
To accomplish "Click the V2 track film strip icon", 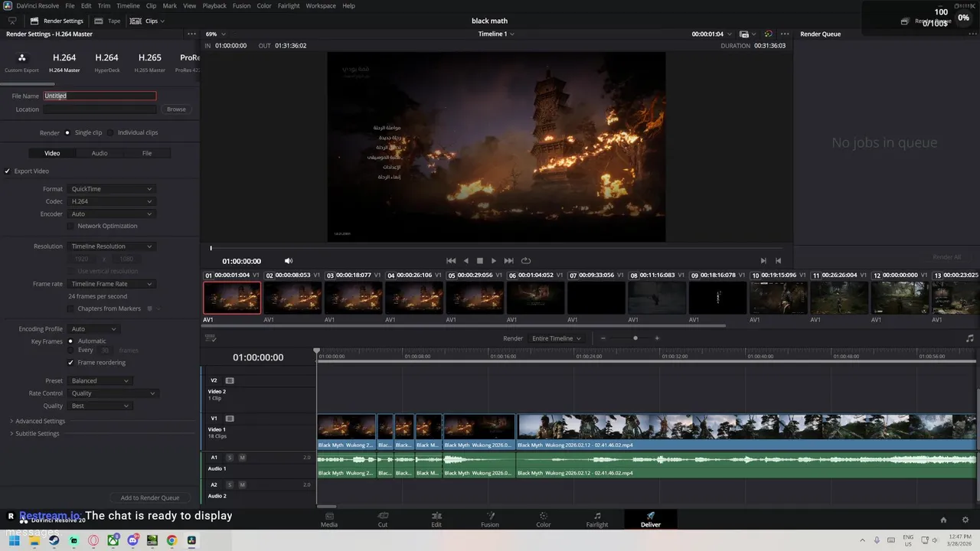I will pos(230,380).
